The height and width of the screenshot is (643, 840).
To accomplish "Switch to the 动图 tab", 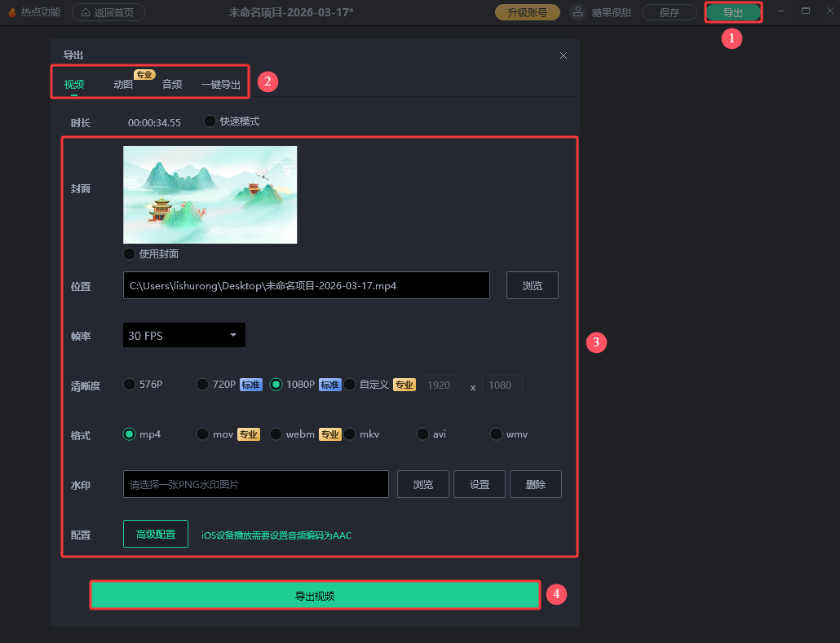I will click(x=123, y=84).
